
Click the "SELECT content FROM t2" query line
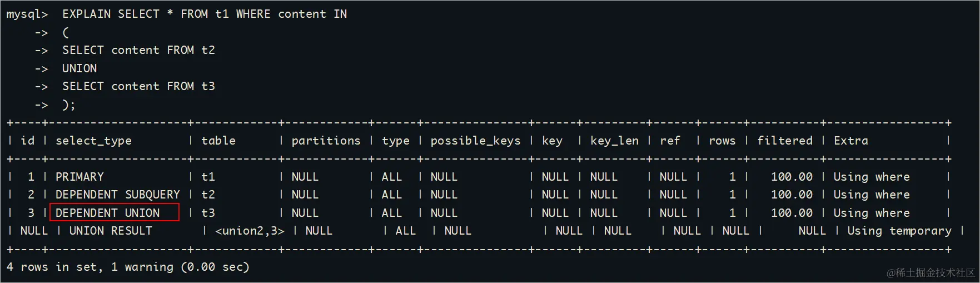(x=138, y=50)
